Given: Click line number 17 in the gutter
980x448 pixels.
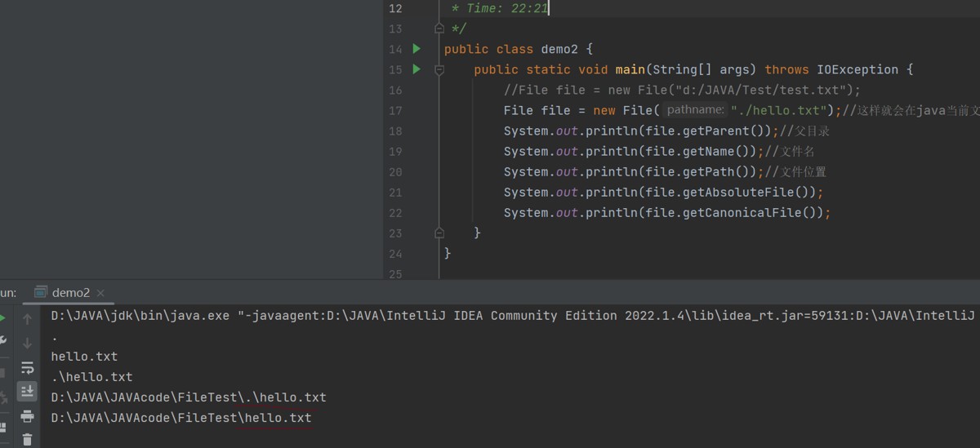Looking at the screenshot, I should coord(395,110).
